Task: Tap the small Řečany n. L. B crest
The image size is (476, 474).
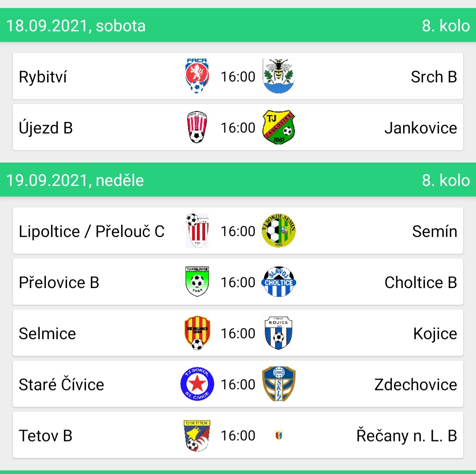Action: click(x=279, y=435)
